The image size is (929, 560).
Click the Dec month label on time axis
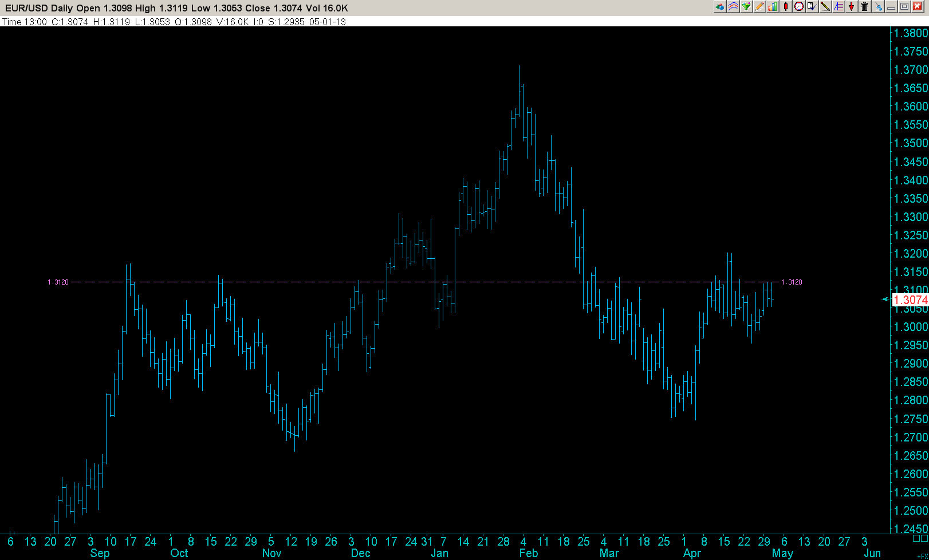360,553
